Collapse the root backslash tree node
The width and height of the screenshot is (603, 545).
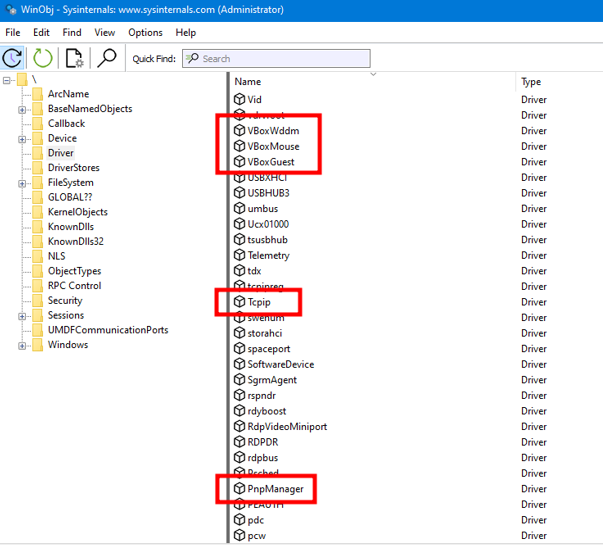pos(7,80)
